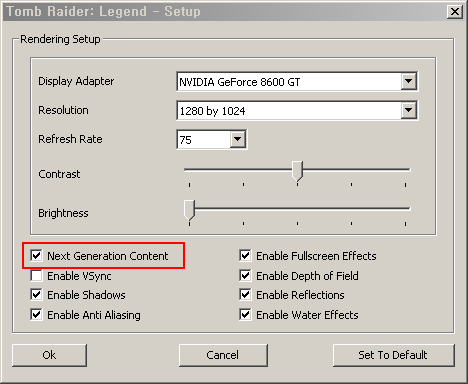Click the Brightness label
This screenshot has width=468, height=384.
click(63, 213)
